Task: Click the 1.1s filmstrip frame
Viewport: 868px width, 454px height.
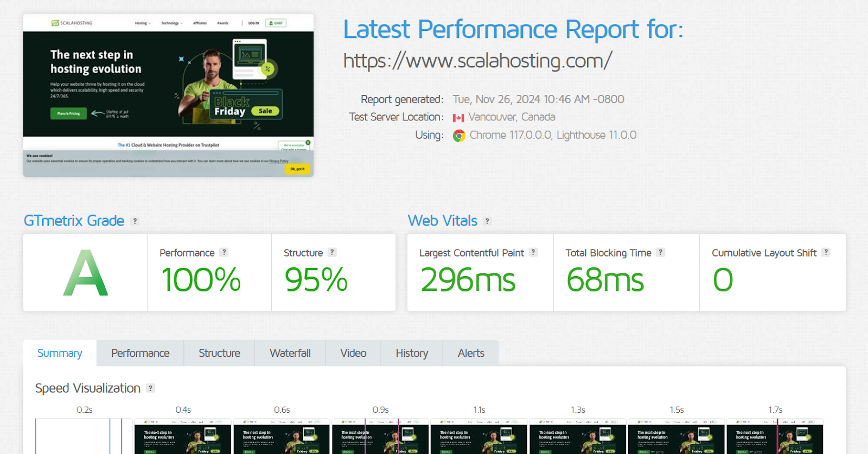Action: point(479,436)
